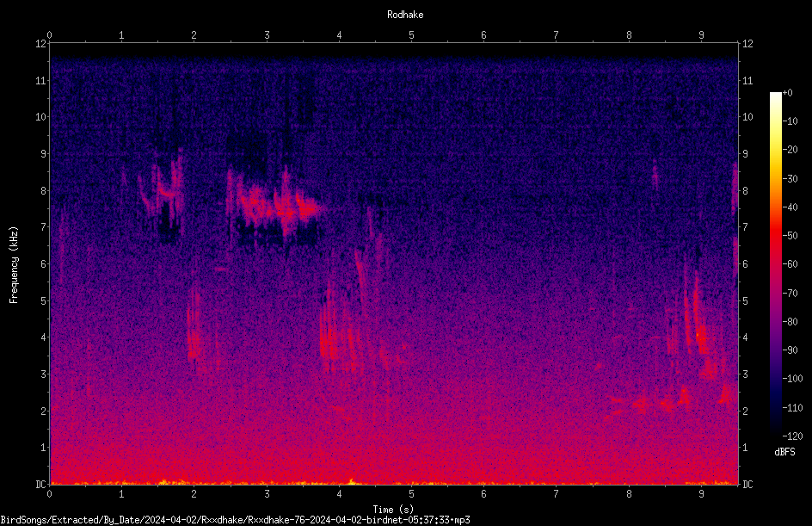Click the Frequency (kHz) axis label
The image size is (812, 526).
click(14, 265)
